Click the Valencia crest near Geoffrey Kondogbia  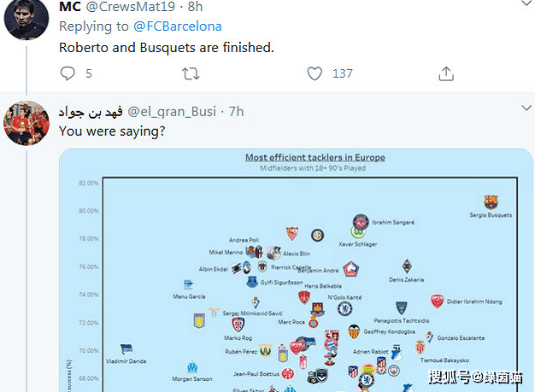354,331
